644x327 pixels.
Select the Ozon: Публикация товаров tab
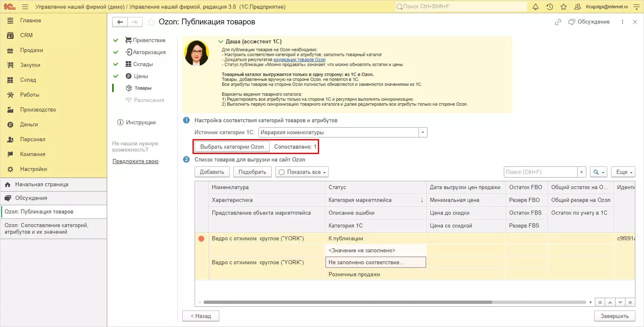coord(54,212)
